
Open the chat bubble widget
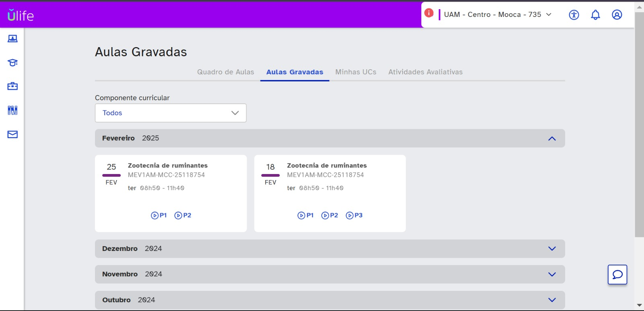point(617,275)
